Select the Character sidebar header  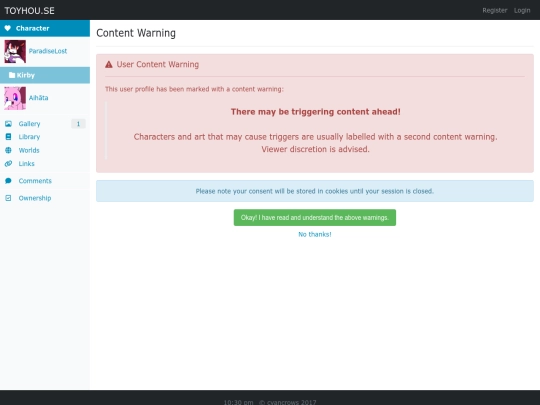click(45, 28)
